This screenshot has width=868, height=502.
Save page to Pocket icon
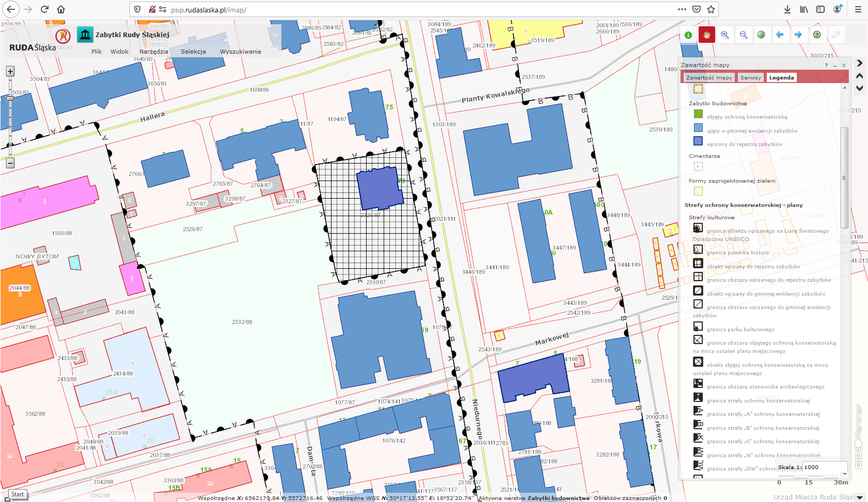[x=697, y=9]
